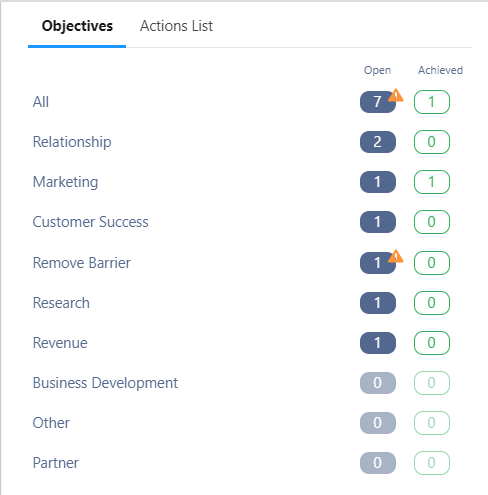The height and width of the screenshot is (495, 488).
Task: Click the warning icon on All open badge
Action: point(396,95)
